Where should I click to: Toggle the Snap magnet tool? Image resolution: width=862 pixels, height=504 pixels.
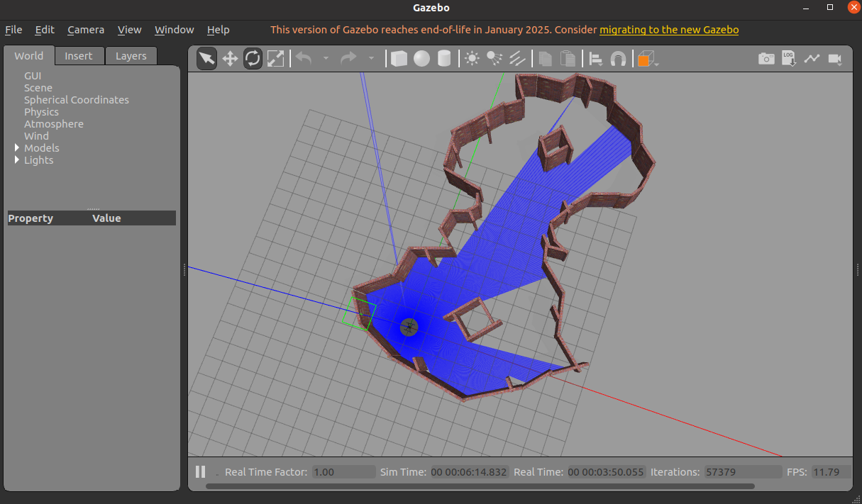[618, 58]
